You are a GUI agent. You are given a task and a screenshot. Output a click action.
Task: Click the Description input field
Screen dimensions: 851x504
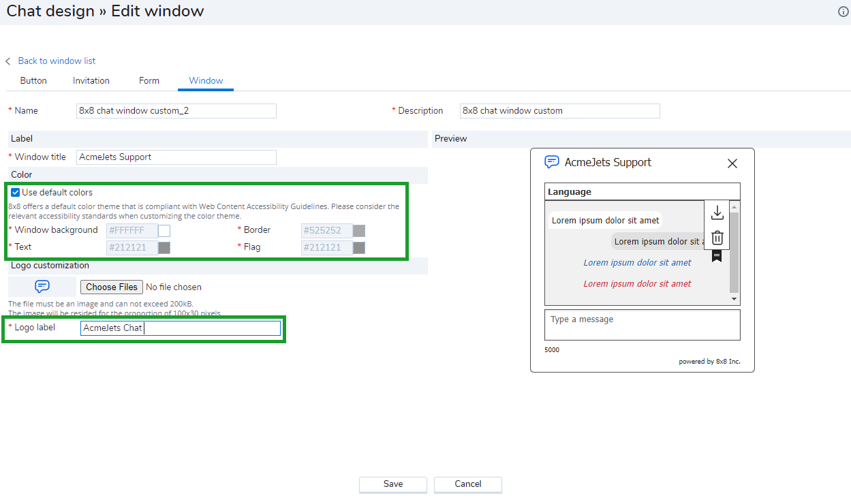tap(560, 111)
